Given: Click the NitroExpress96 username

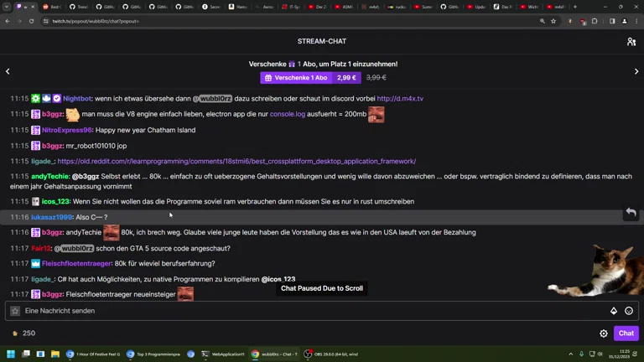Looking at the screenshot, I should coord(67,130).
